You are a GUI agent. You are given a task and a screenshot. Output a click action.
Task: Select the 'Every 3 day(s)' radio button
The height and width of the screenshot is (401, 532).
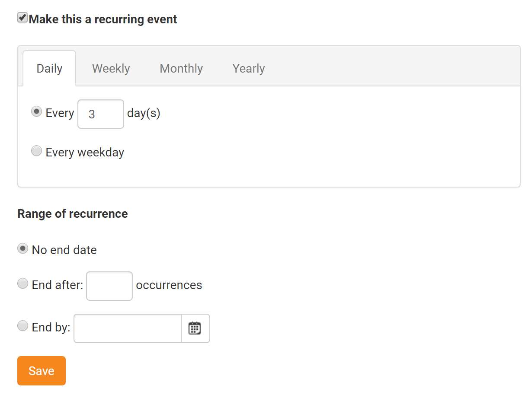36,111
